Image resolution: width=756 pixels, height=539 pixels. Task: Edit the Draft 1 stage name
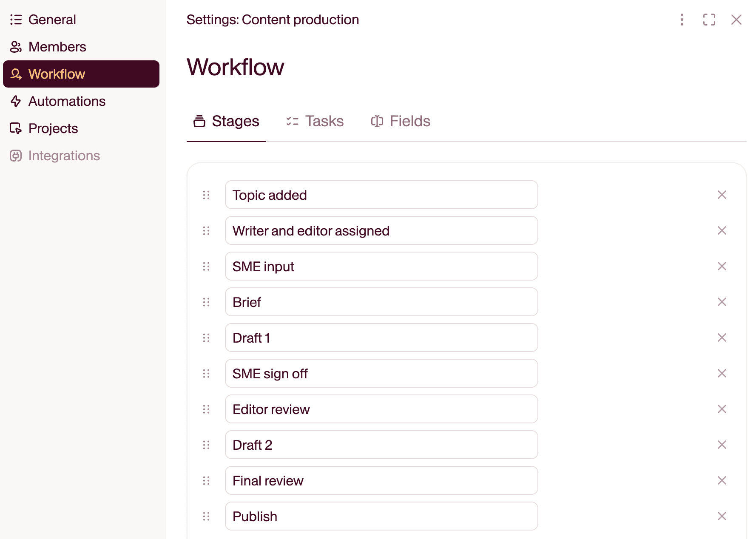pyautogui.click(x=381, y=338)
